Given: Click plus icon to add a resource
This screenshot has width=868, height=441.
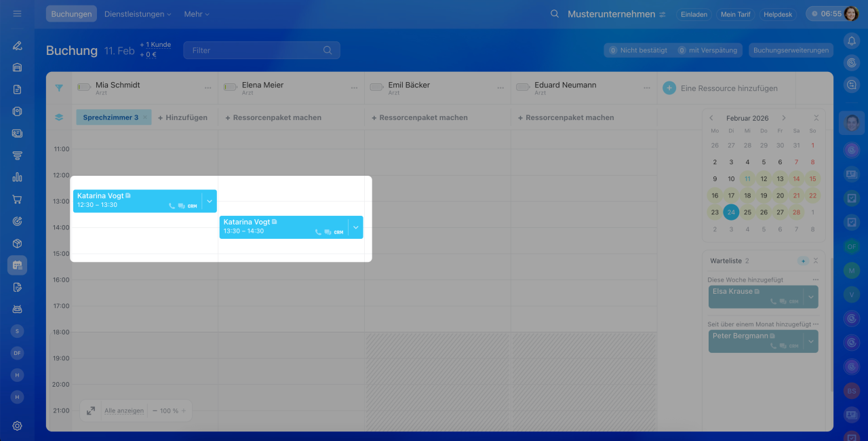Looking at the screenshot, I should point(669,88).
